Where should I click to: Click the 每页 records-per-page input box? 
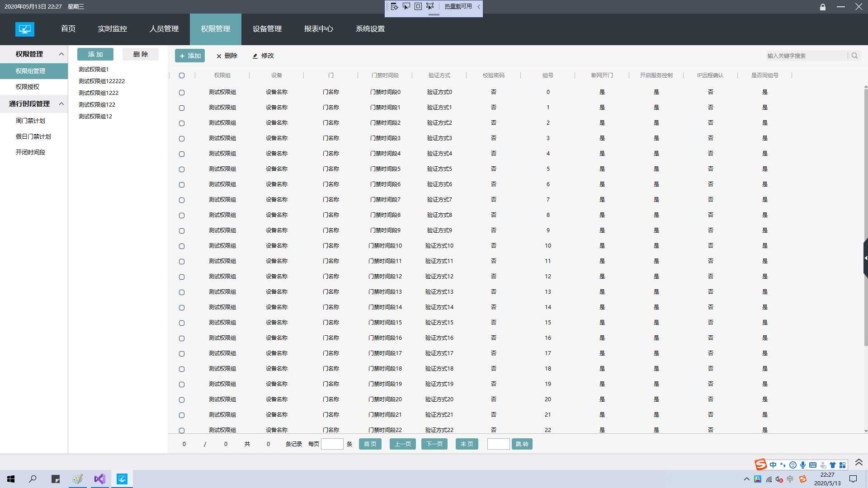(x=332, y=444)
